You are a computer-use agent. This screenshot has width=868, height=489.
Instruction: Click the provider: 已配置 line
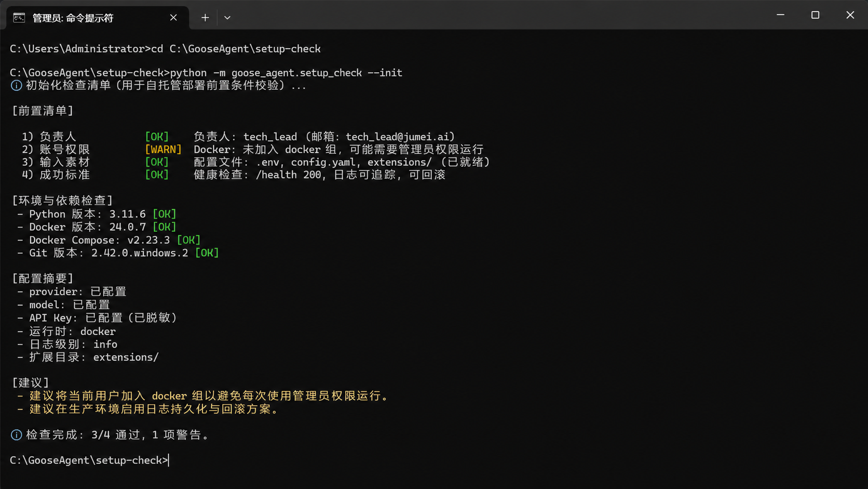[x=72, y=292]
